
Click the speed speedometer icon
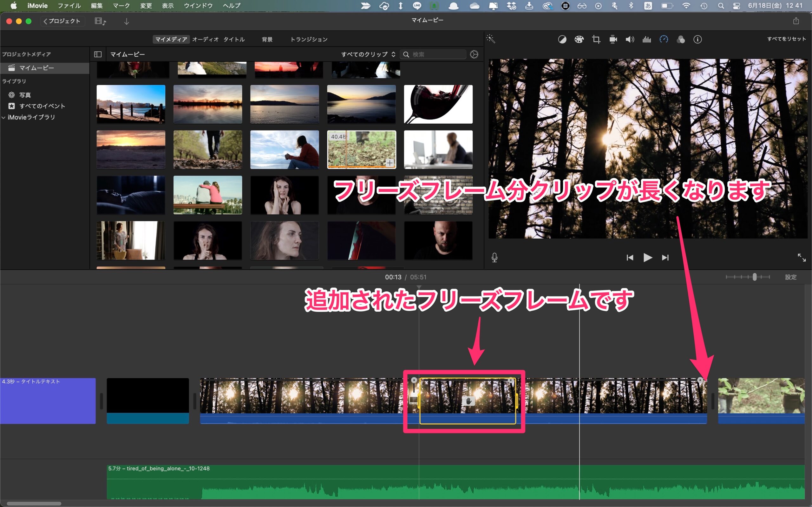pyautogui.click(x=664, y=40)
